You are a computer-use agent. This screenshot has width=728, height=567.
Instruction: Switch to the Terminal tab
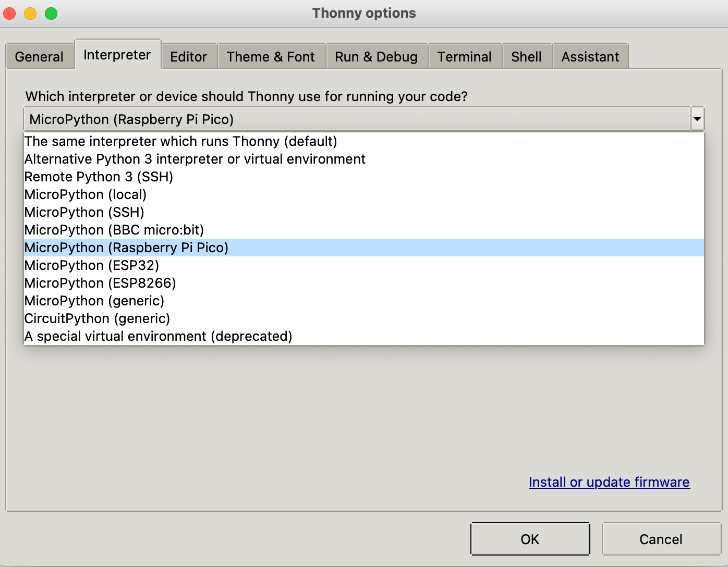[x=465, y=56]
